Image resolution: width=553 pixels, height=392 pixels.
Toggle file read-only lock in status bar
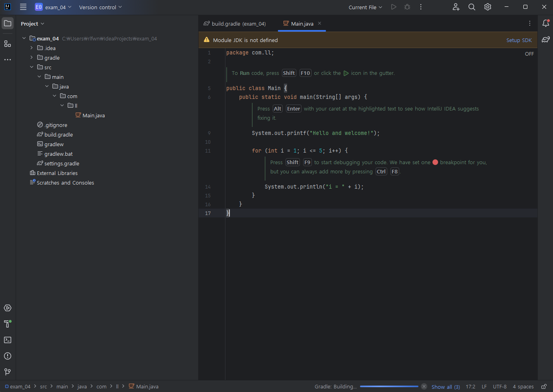pyautogui.click(x=543, y=386)
